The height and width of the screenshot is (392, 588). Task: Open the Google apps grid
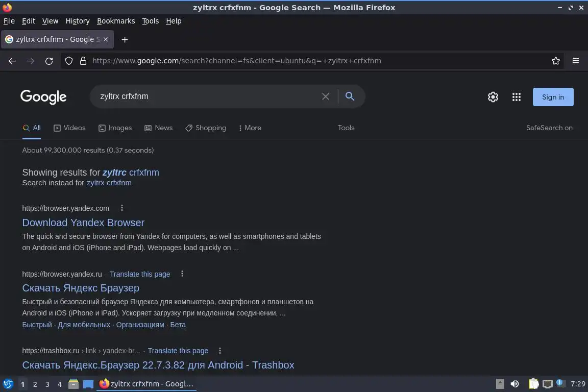point(517,97)
